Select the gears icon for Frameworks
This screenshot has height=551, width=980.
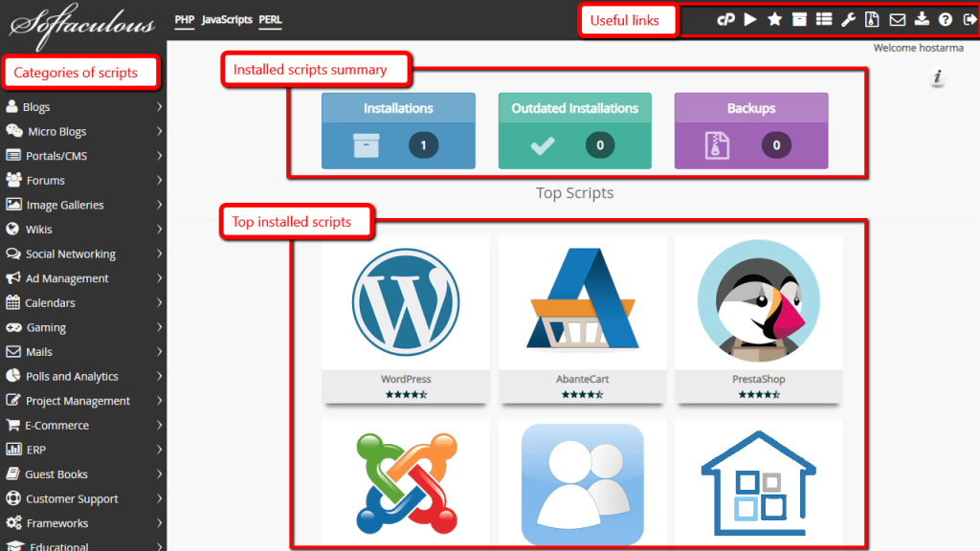[13, 523]
